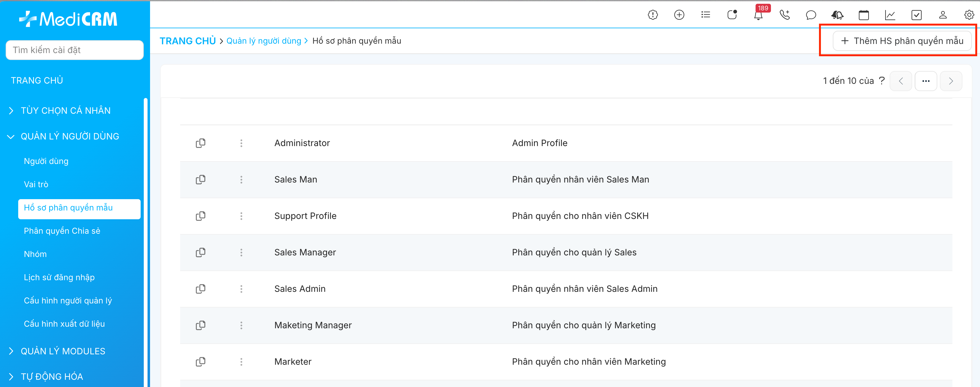
Task: Open the reports chart icon
Action: click(x=890, y=15)
